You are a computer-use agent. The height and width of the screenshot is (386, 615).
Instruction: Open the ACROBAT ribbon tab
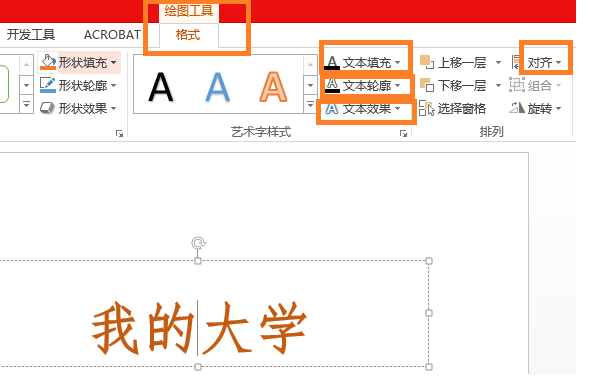[x=112, y=35]
